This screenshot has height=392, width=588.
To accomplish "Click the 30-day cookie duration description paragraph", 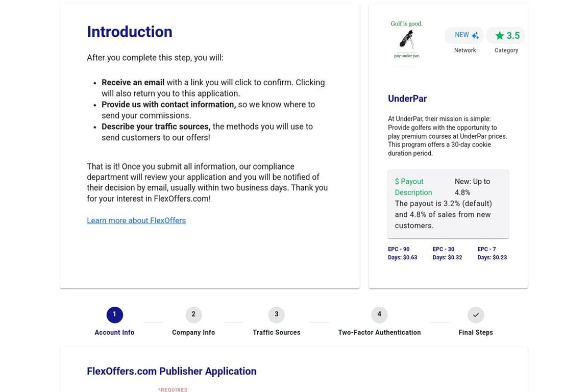I will pos(447,136).
